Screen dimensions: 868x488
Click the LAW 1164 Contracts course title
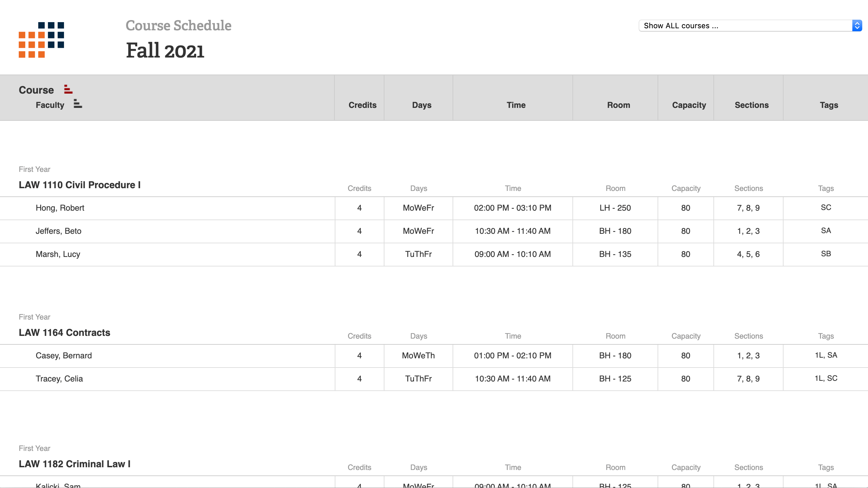[x=64, y=332]
